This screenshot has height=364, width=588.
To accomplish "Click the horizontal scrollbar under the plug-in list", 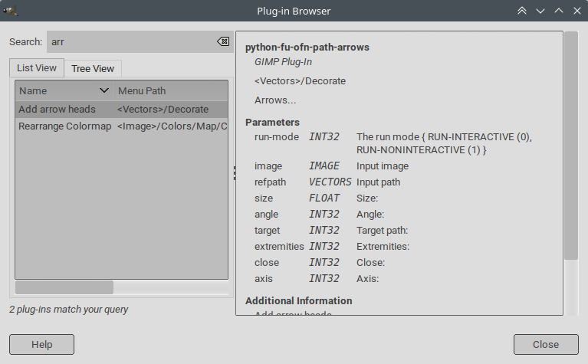I will coord(64,287).
